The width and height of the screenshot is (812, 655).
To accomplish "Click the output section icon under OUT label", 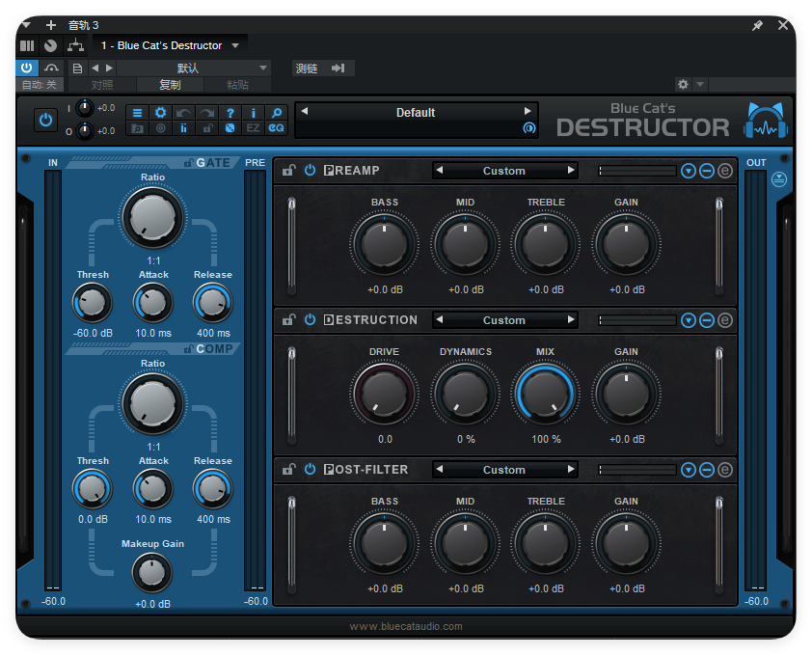I will (x=779, y=179).
